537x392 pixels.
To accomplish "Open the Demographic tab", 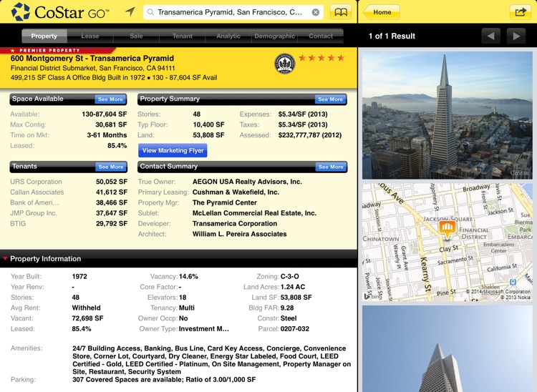I will (274, 36).
